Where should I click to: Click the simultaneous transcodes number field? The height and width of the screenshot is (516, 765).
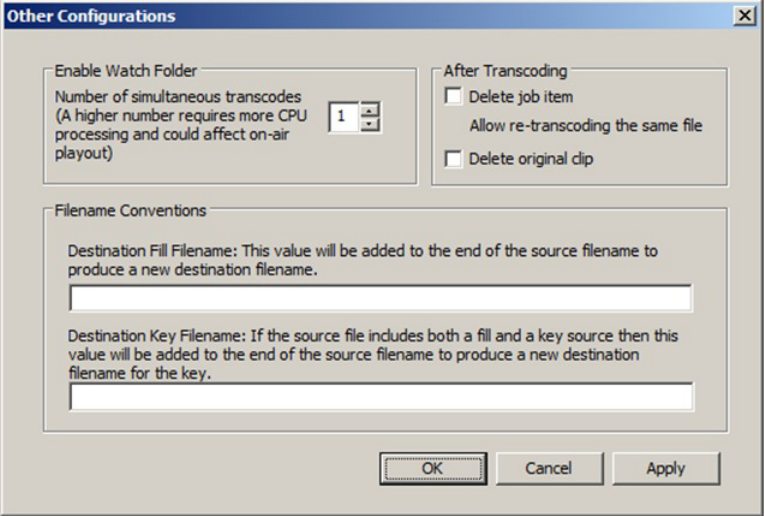(x=343, y=117)
